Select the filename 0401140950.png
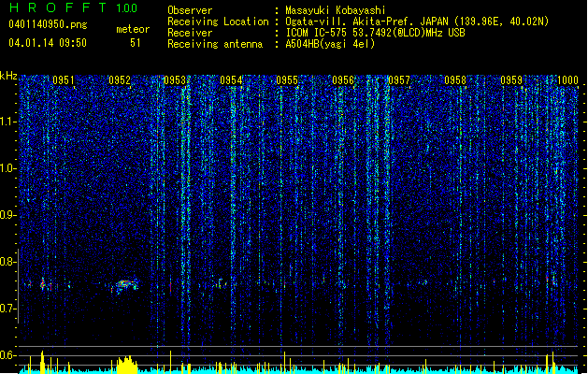Screen dimensions: 588x374 point(48,25)
